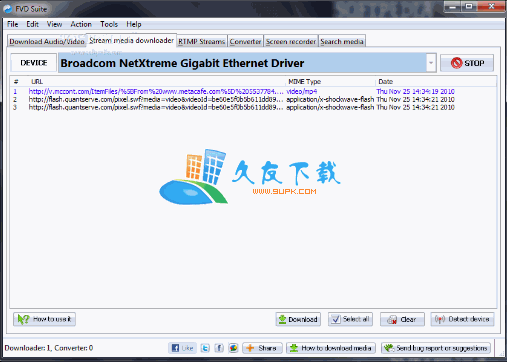The width and height of the screenshot is (507, 362).
Task: Click the Share plus button
Action: [262, 348]
